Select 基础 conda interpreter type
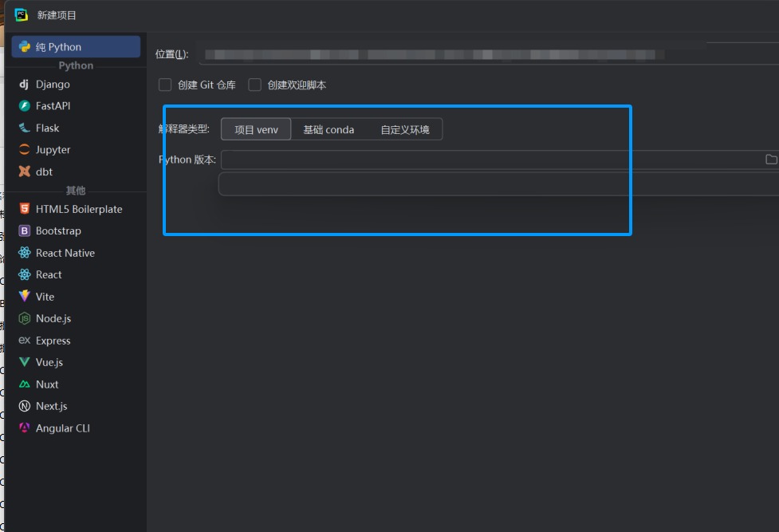Image resolution: width=779 pixels, height=532 pixels. [329, 129]
